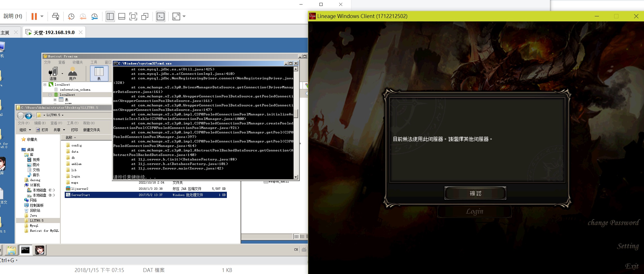Open the snapshot manager icon
The width and height of the screenshot is (644, 274).
95,17
